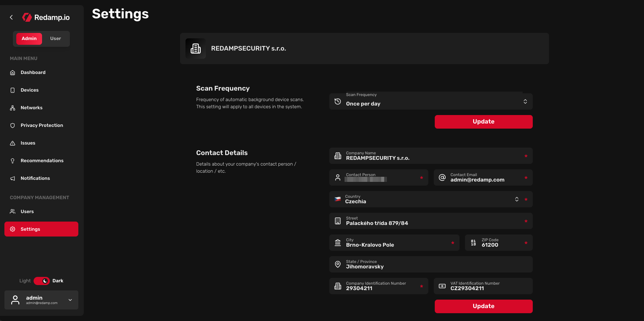
Task: Expand the admin account menu chevron
Action: click(x=70, y=300)
